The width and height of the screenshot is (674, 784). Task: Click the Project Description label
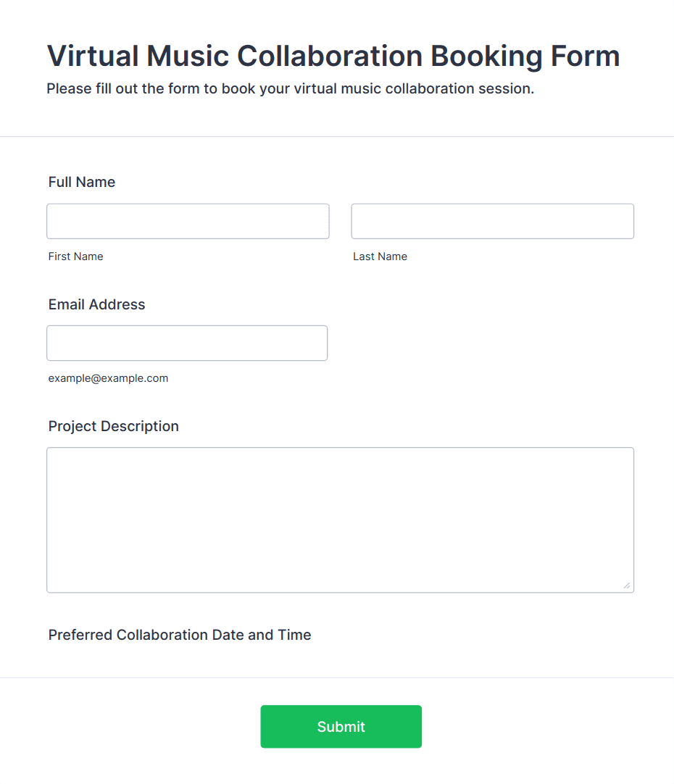pos(114,426)
